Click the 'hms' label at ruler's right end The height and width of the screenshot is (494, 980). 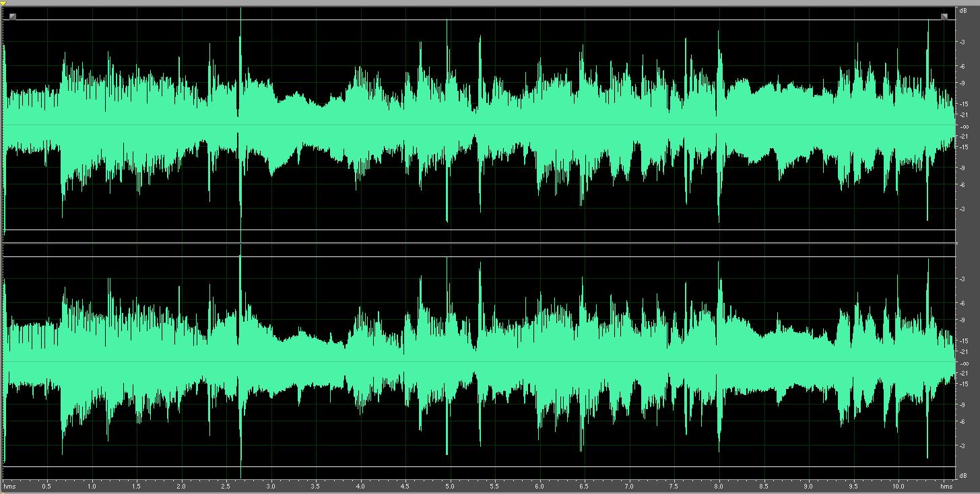coord(946,485)
